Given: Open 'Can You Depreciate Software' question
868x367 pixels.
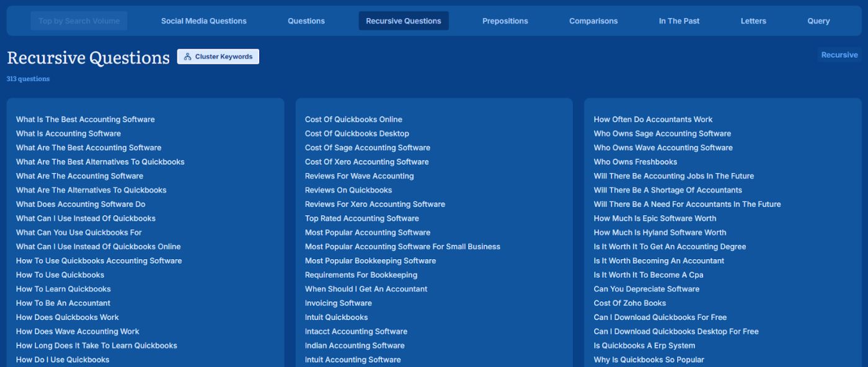Looking at the screenshot, I should (x=646, y=289).
